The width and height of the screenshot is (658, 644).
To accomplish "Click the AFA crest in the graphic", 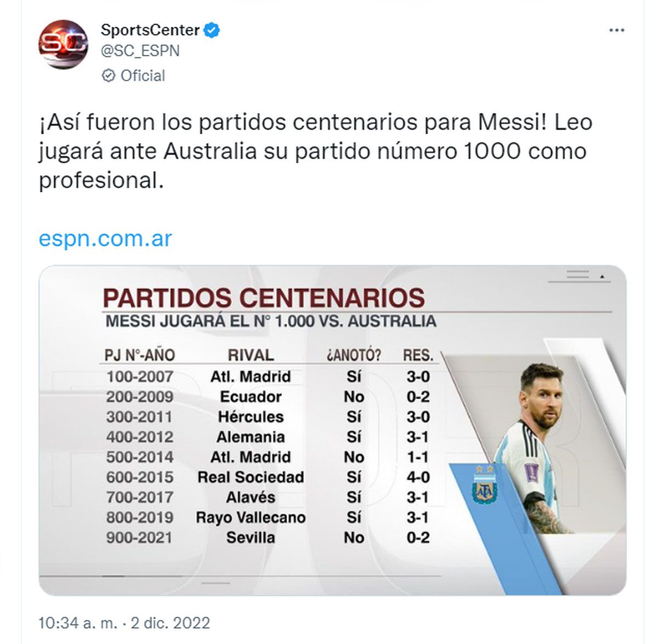I will click(x=484, y=485).
